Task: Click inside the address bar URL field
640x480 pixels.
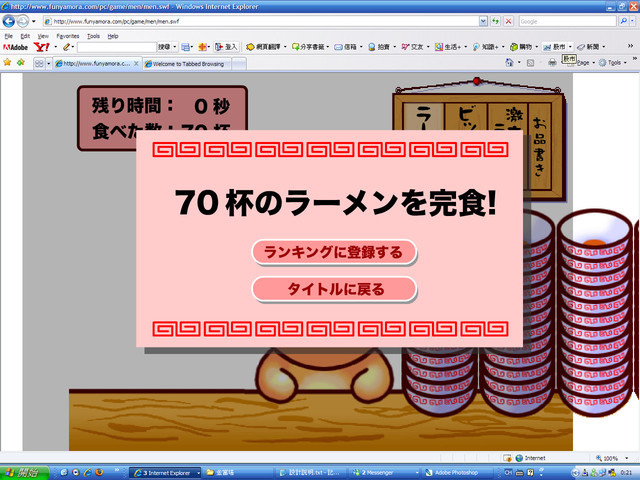Action: [x=261, y=21]
